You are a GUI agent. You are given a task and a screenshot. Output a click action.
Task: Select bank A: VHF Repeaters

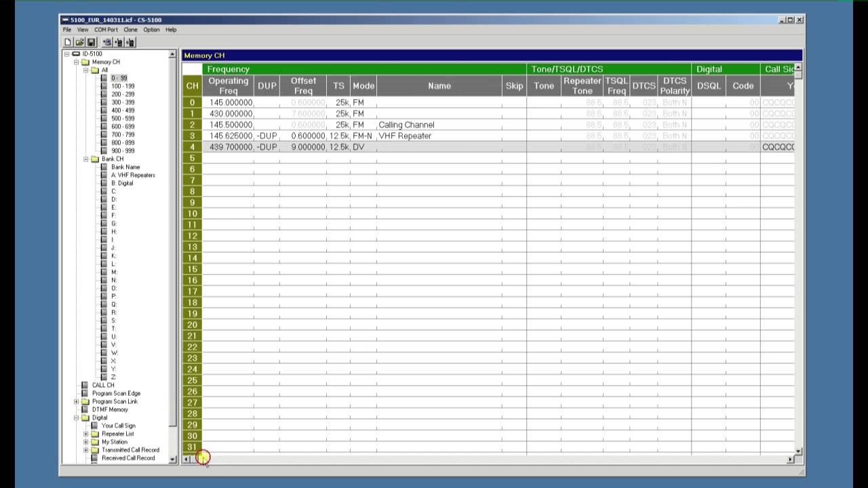133,175
